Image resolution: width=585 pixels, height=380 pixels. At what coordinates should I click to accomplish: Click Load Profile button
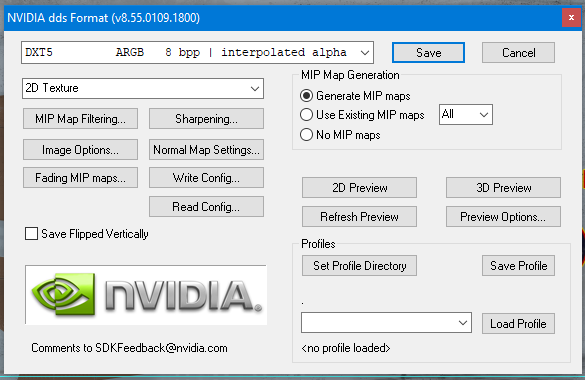click(x=518, y=324)
